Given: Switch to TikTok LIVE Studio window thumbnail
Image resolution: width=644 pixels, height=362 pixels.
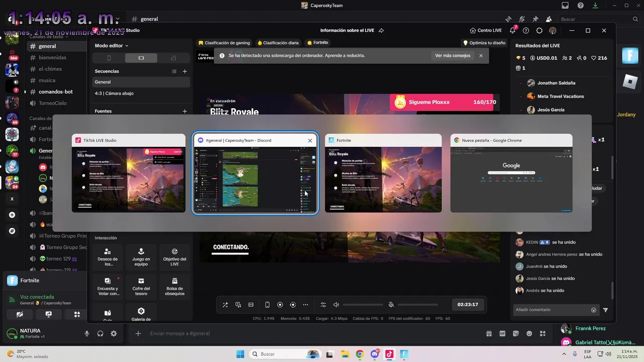Looking at the screenshot, I should (128, 173).
